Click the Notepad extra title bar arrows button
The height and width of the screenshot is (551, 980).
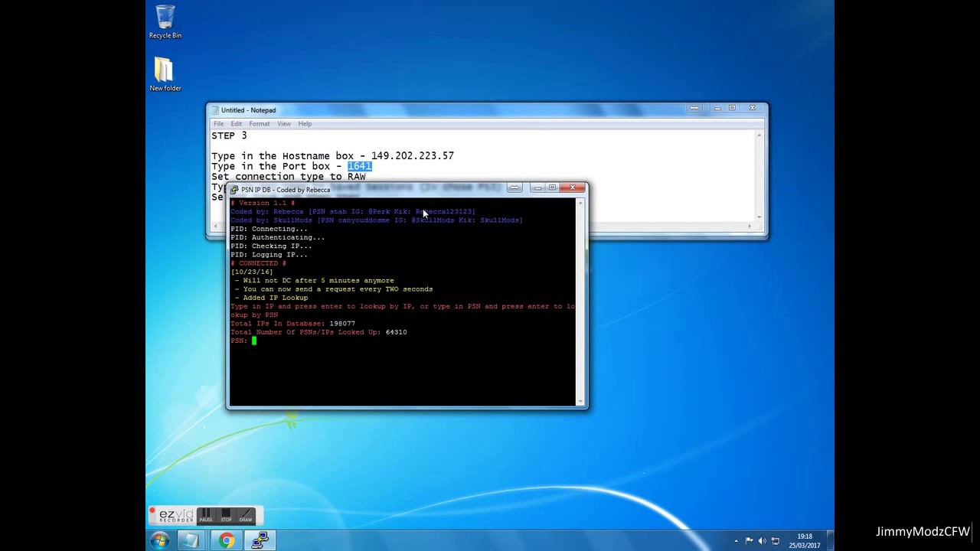pyautogui.click(x=694, y=108)
